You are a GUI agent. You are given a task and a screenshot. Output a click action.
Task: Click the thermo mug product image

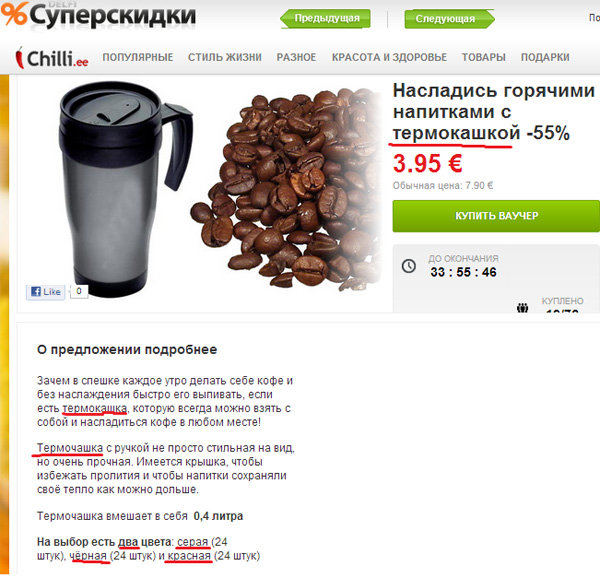[126, 189]
